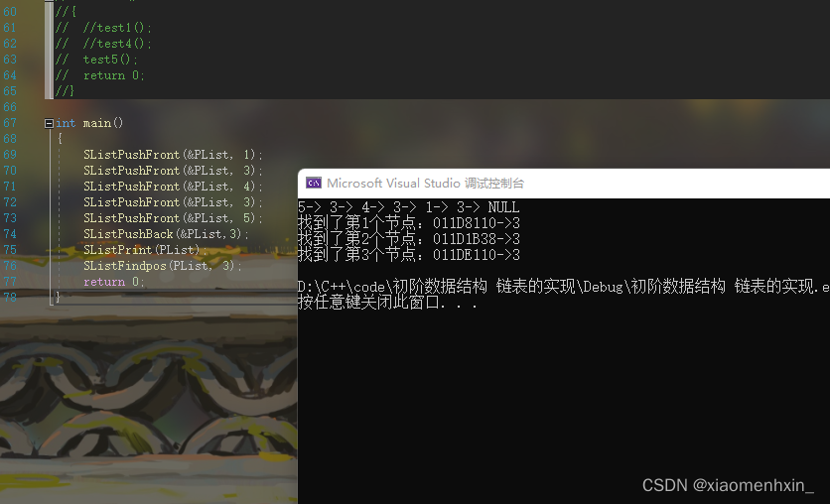This screenshot has width=830, height=504.
Task: Click the console line with address 011D1B38
Action: click(409, 238)
